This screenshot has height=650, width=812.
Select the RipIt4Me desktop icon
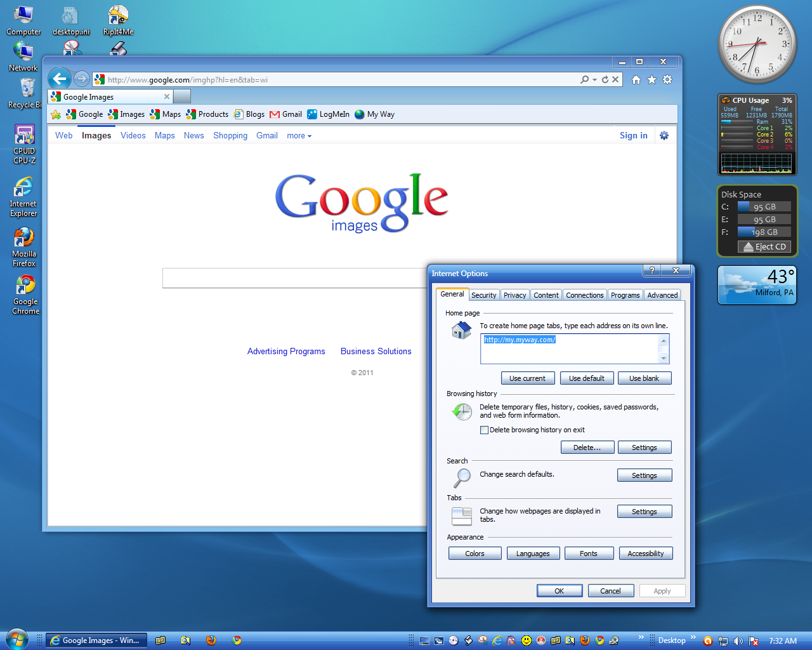(118, 21)
